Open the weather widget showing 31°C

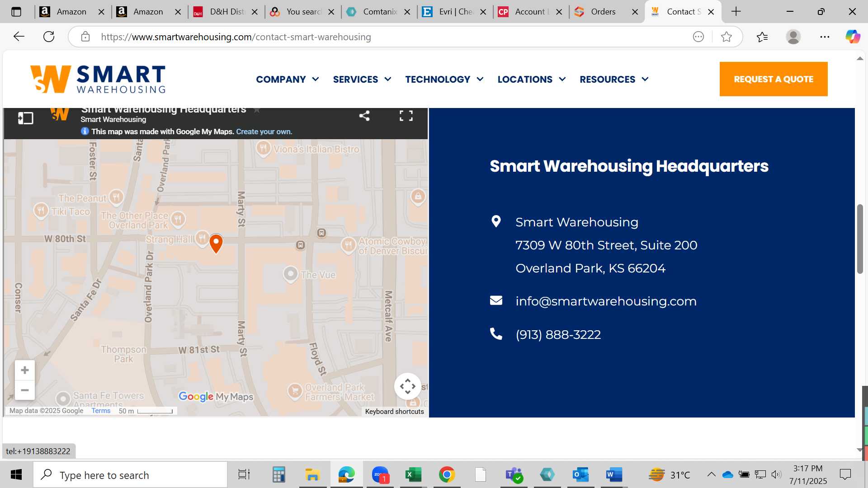pyautogui.click(x=670, y=474)
